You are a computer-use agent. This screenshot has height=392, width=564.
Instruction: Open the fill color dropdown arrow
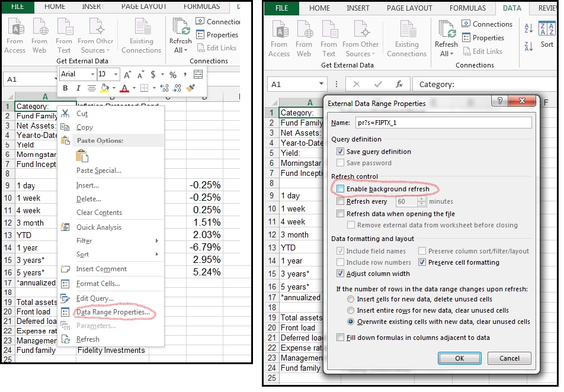click(114, 88)
